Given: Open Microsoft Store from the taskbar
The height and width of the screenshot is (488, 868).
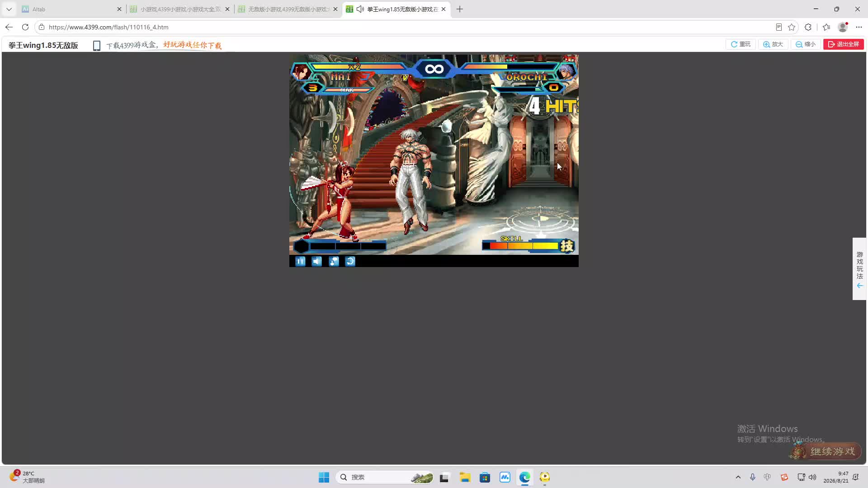Looking at the screenshot, I should (x=485, y=477).
